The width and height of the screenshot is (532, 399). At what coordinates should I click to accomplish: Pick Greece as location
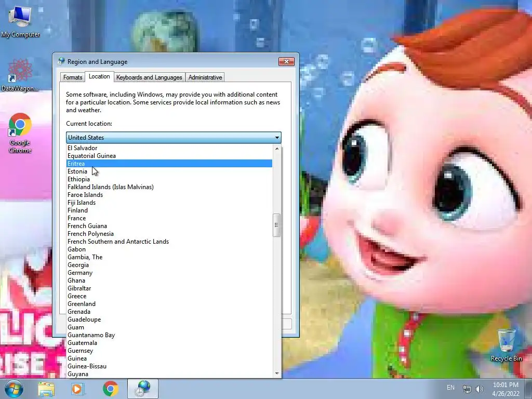coord(169,296)
